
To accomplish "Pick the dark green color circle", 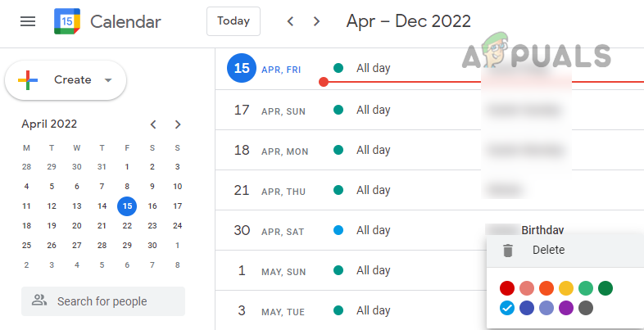I will tap(605, 288).
